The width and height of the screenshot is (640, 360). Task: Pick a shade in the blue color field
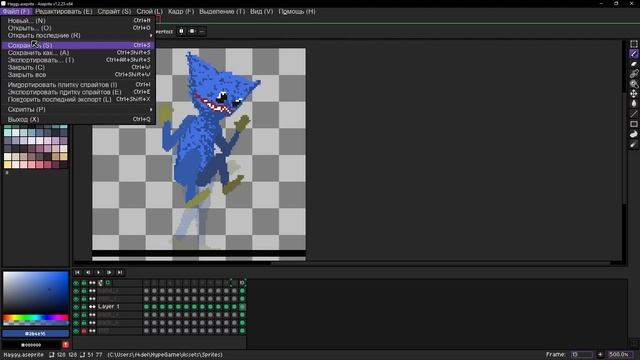tap(36, 292)
